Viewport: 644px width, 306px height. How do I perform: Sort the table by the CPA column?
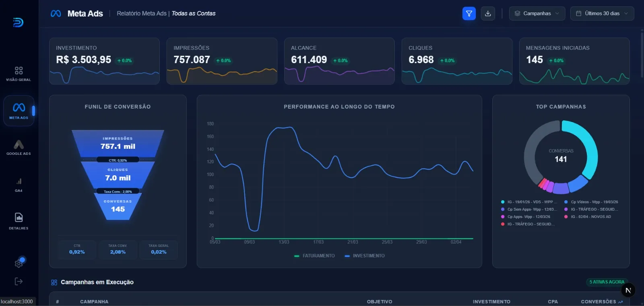tap(553, 302)
